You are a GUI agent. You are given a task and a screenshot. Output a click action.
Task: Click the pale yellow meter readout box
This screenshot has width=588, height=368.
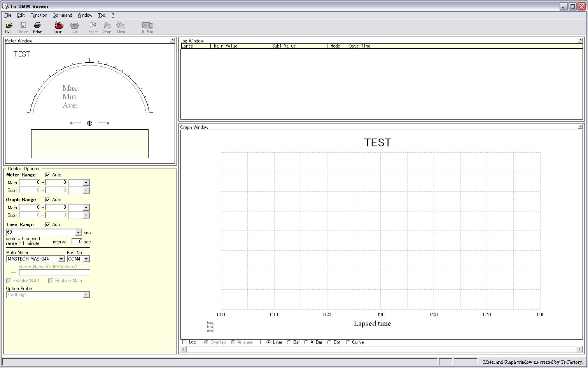pos(90,144)
